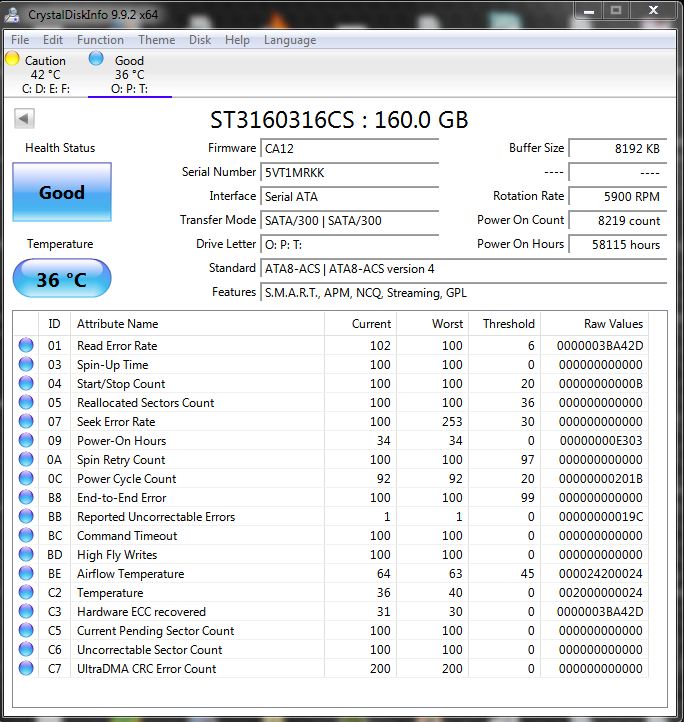
Task: Select the Reported Uncorrectable Errors attribute name
Action: click(156, 517)
